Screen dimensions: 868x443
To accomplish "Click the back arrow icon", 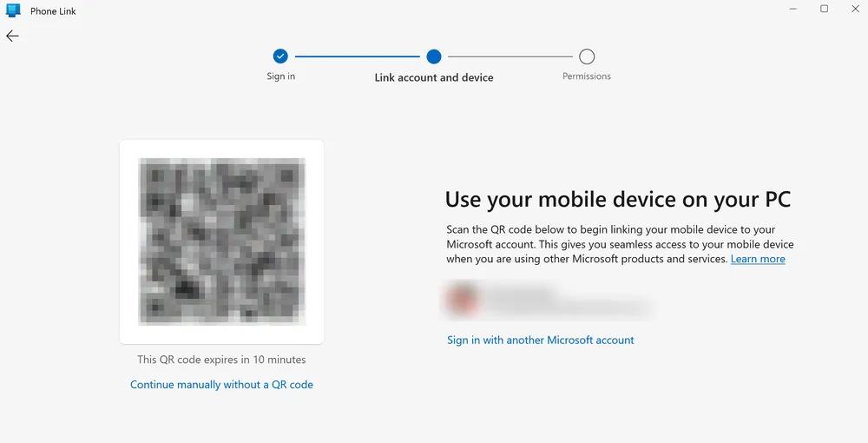I will pyautogui.click(x=12, y=36).
